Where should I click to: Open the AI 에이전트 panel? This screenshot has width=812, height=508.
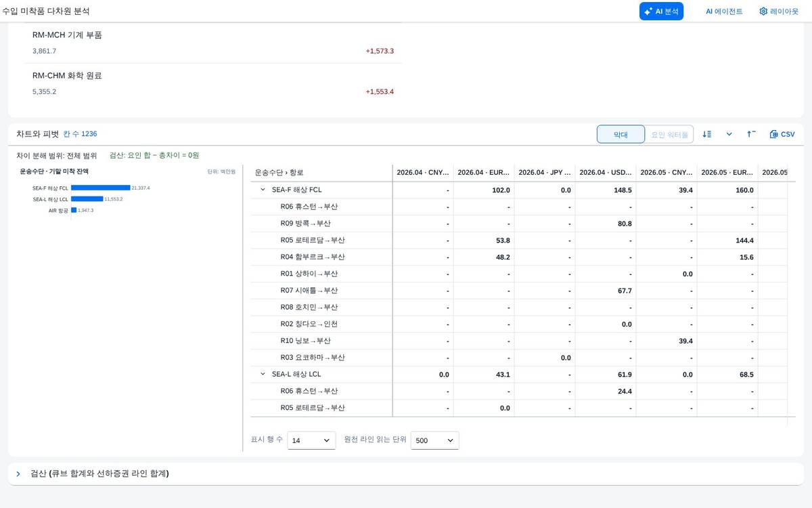pyautogui.click(x=724, y=12)
